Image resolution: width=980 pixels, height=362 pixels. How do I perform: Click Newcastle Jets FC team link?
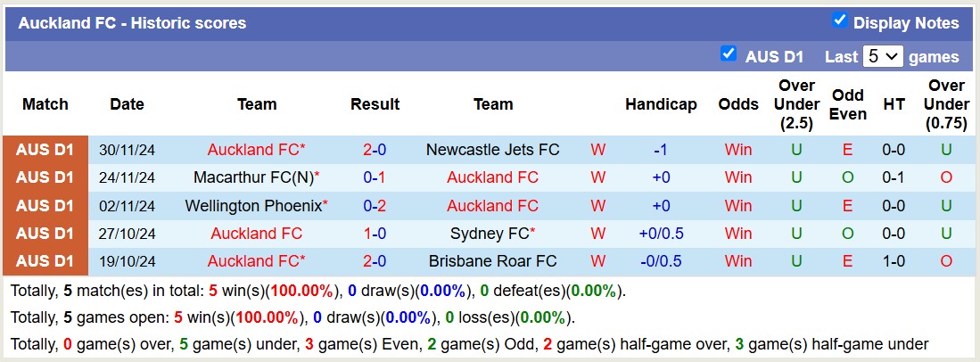point(493,150)
